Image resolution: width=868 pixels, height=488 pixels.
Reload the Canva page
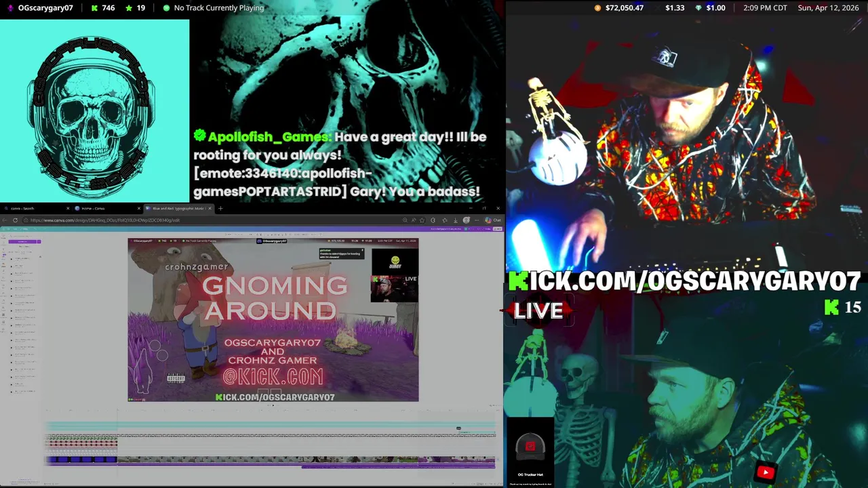pos(15,220)
